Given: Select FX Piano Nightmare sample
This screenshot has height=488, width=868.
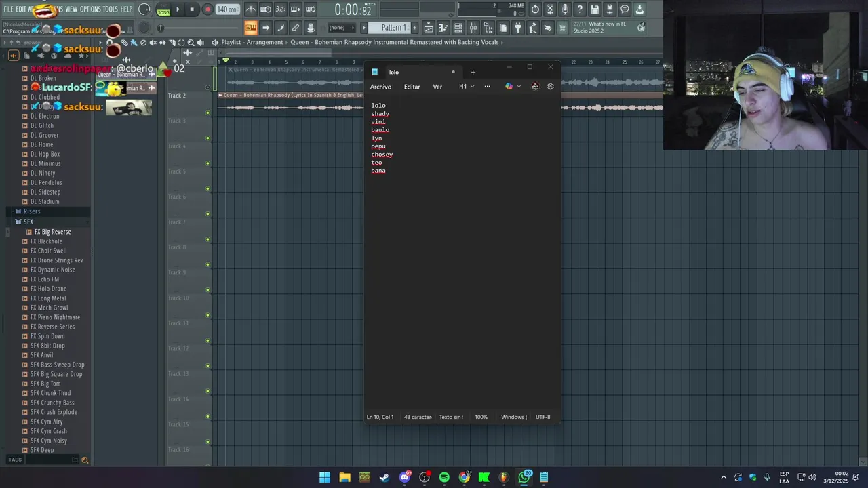Looking at the screenshot, I should (x=55, y=317).
